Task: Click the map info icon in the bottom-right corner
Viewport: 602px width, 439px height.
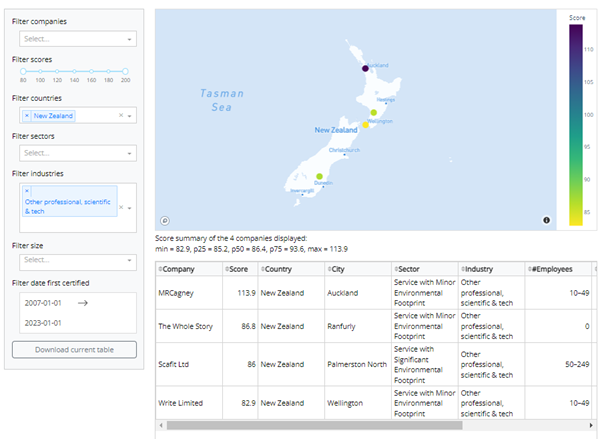Action: point(546,220)
